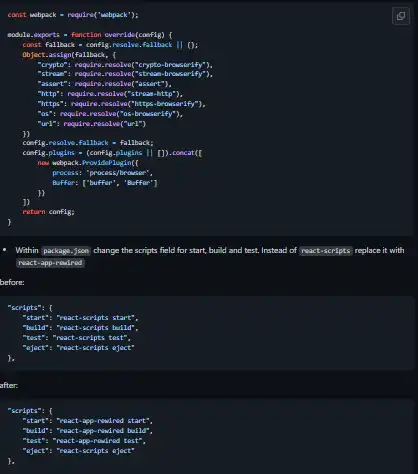Click 'const fallback = config.resolve.fallback' line

(110, 45)
